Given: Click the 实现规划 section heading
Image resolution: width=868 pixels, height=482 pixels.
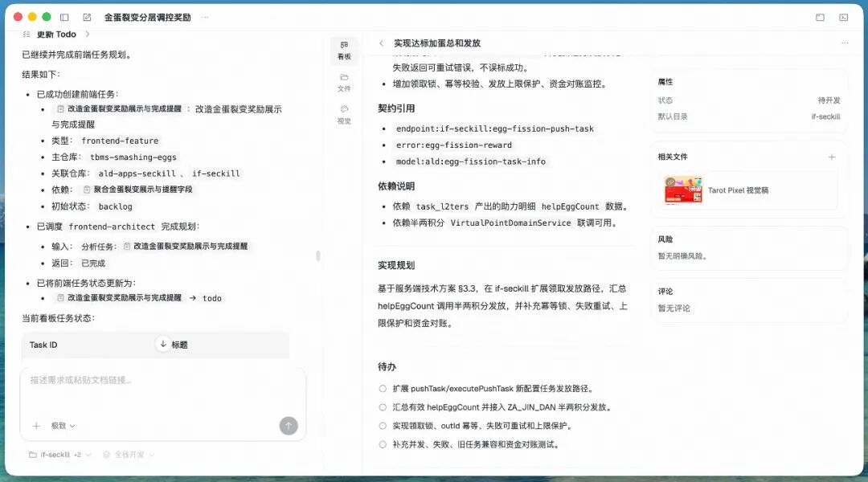Looking at the screenshot, I should coord(395,266).
